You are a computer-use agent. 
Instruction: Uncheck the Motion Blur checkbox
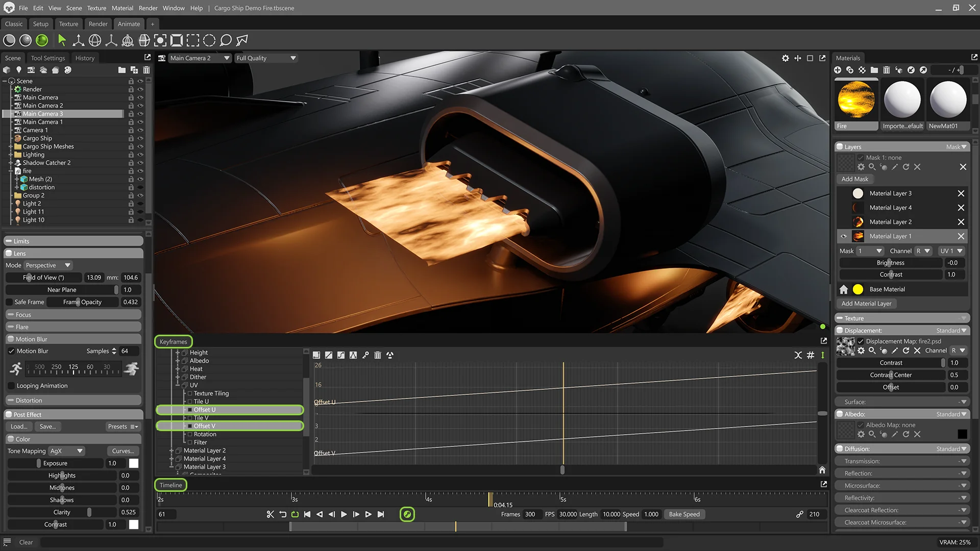tap(11, 351)
